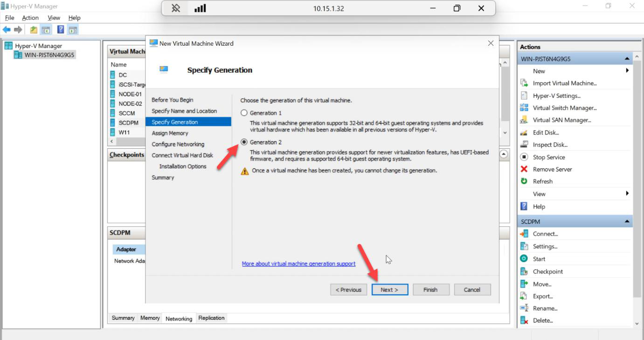Select the SCDPM virtual machine row
This screenshot has width=644, height=340.
128,123
